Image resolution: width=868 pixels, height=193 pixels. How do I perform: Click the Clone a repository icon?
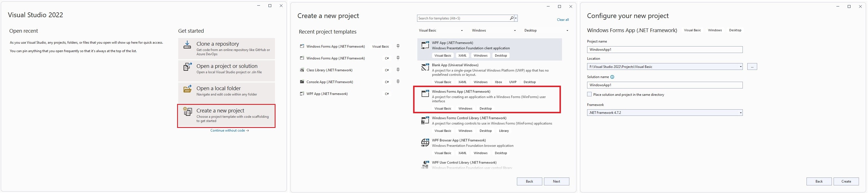pos(187,45)
